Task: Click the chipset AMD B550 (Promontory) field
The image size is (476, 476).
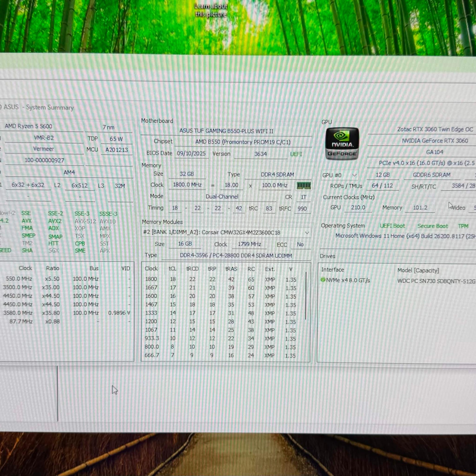Action: point(243,142)
